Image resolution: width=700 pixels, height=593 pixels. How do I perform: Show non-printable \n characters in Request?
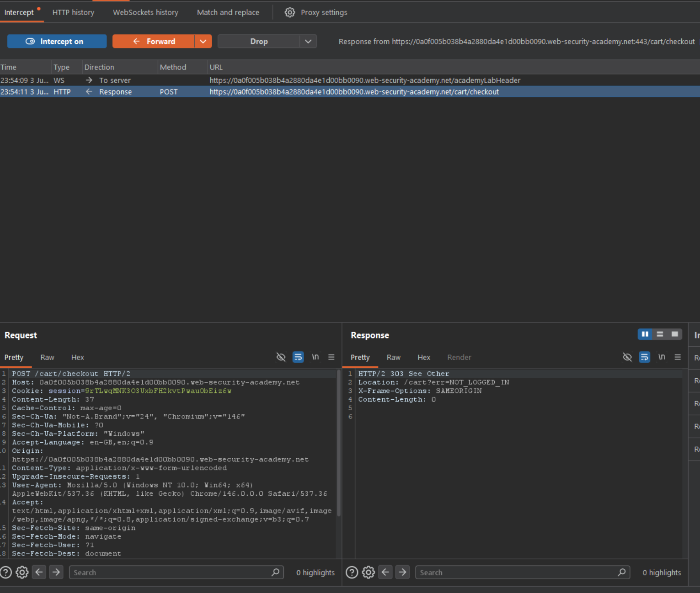tap(315, 357)
